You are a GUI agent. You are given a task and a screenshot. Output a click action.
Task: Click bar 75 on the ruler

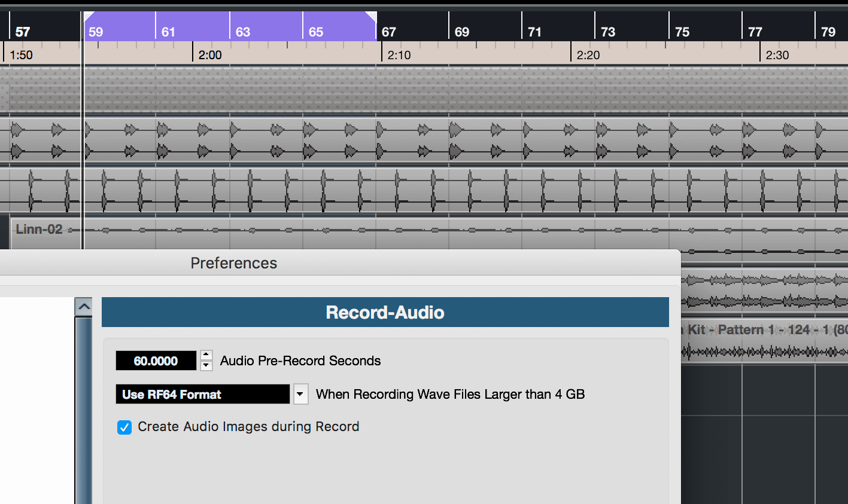[x=682, y=32]
